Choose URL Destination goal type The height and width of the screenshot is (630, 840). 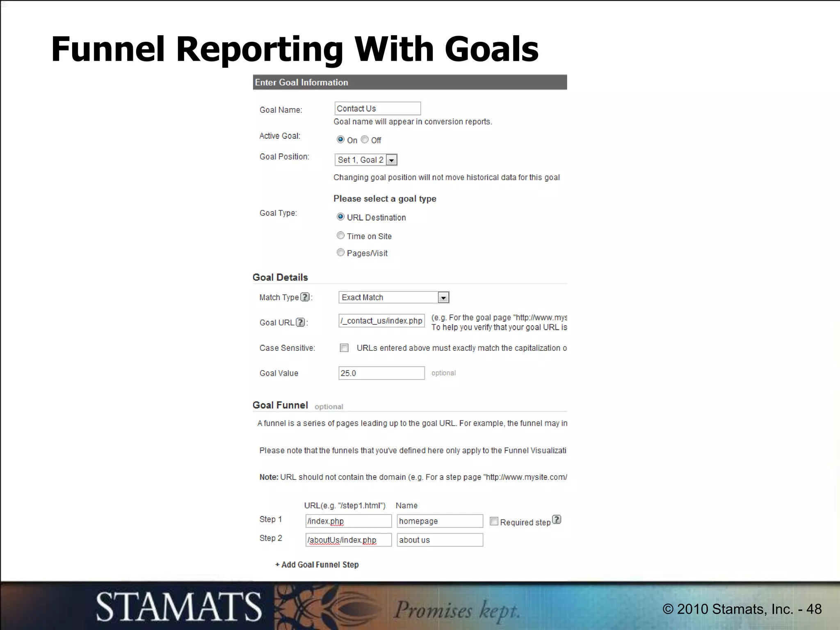tap(340, 217)
